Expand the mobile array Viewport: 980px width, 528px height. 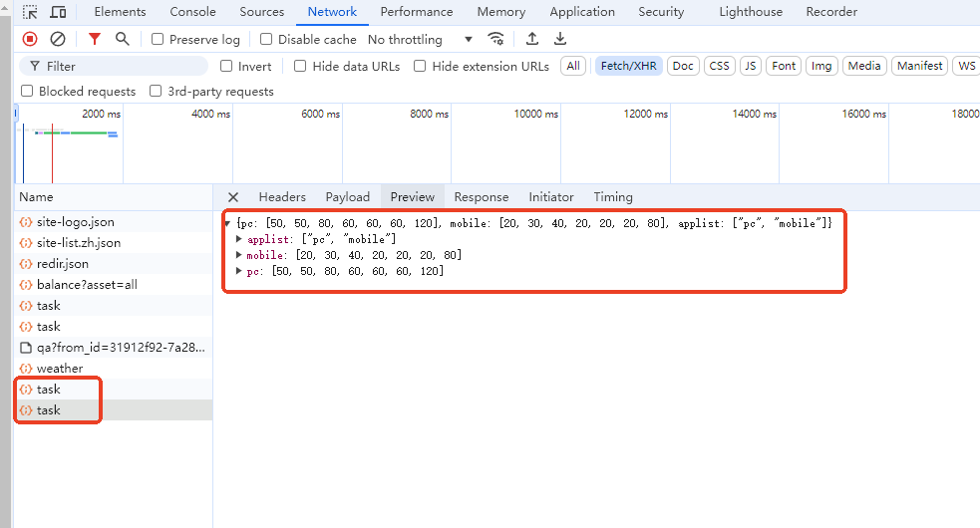238,255
